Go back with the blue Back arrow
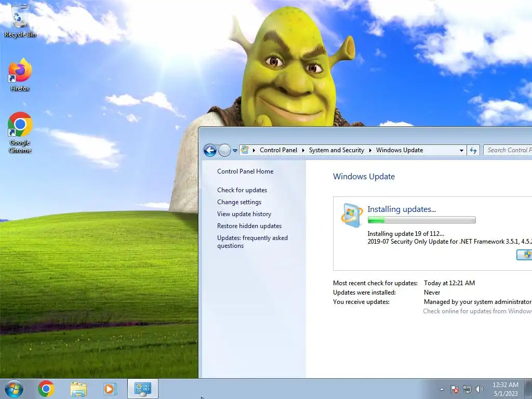532x399 pixels. pyautogui.click(x=210, y=150)
